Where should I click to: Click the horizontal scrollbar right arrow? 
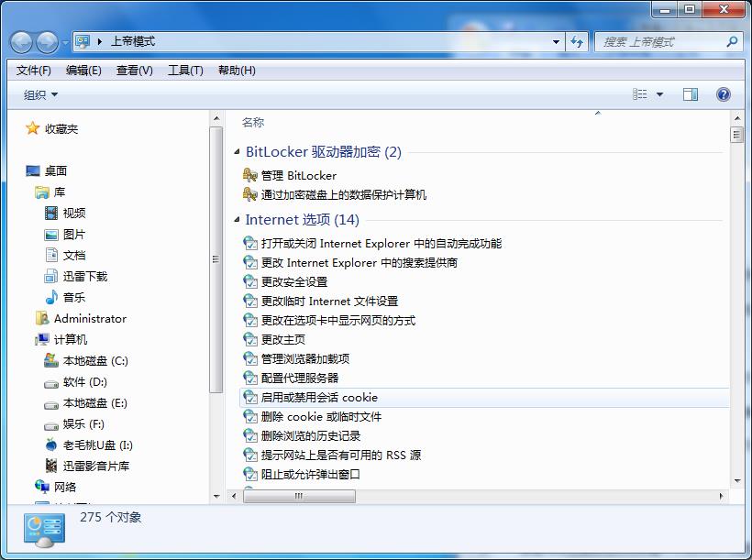point(721,496)
